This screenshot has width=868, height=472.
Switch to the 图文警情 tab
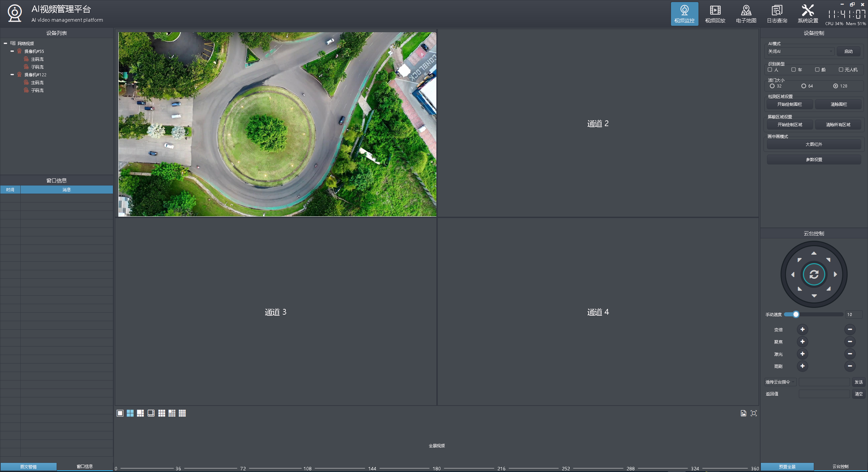[28, 467]
